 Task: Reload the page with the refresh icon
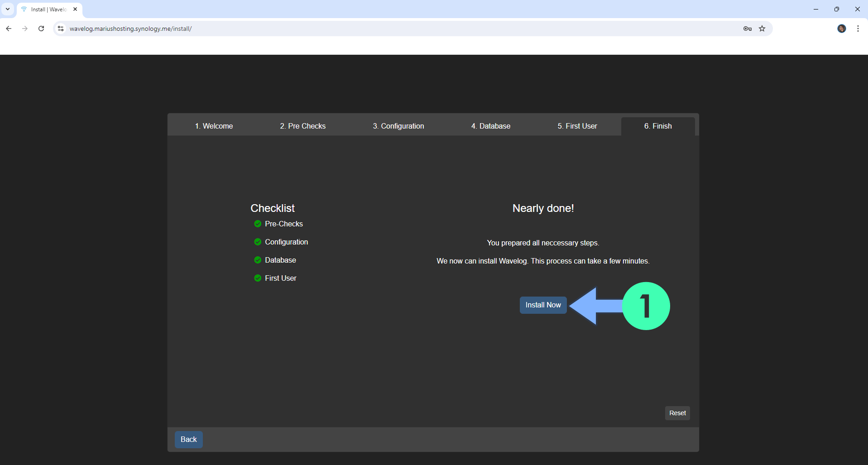41,29
